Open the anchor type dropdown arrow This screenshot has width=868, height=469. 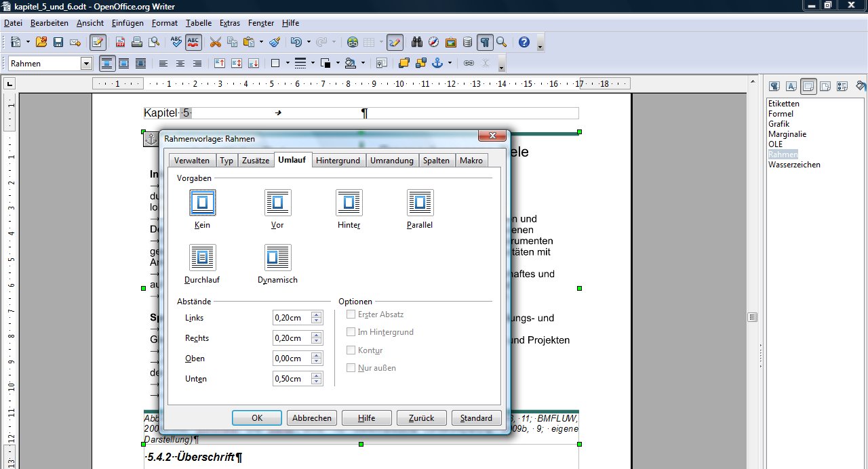tap(449, 63)
